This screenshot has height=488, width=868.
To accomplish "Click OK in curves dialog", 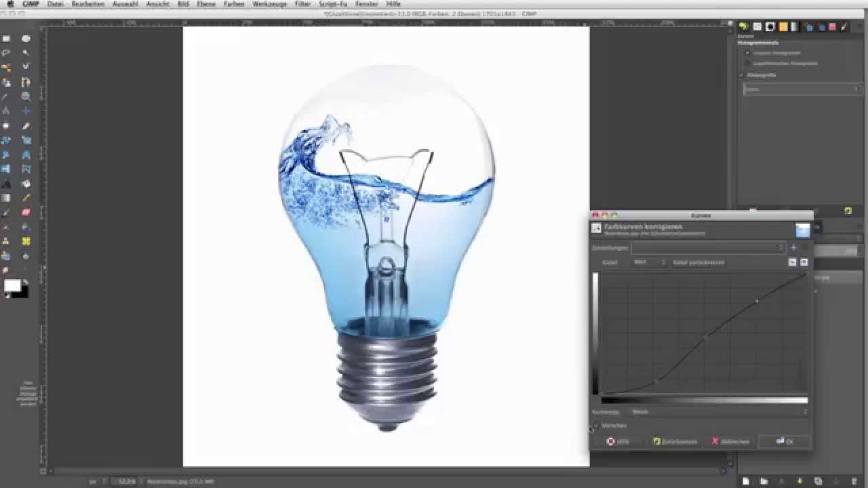I will [x=784, y=441].
